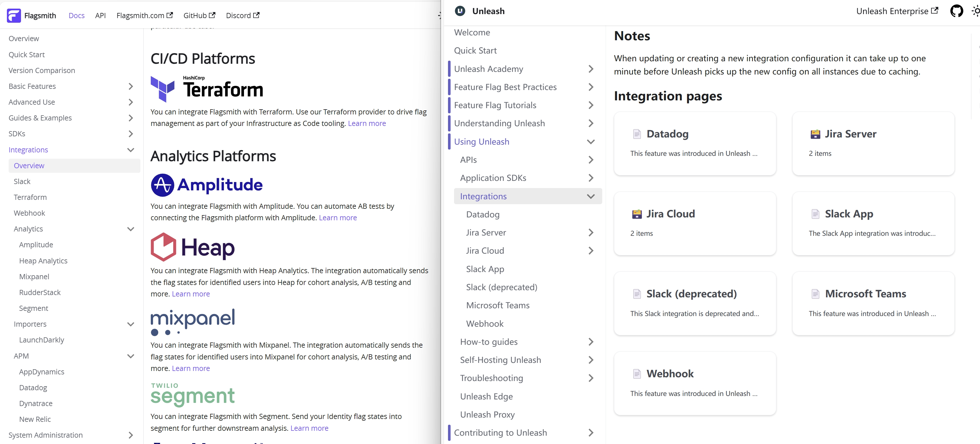Open Unleash Edge sidebar item

[x=486, y=397]
